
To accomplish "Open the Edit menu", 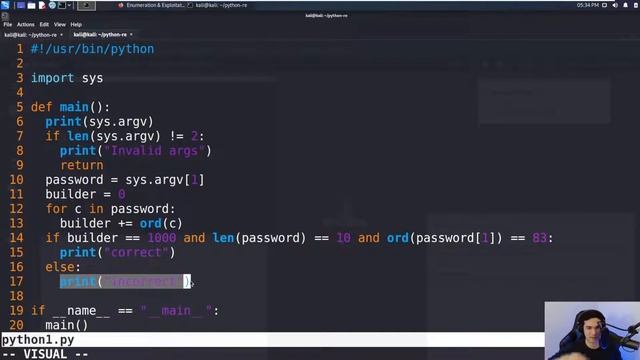I will click(44, 24).
